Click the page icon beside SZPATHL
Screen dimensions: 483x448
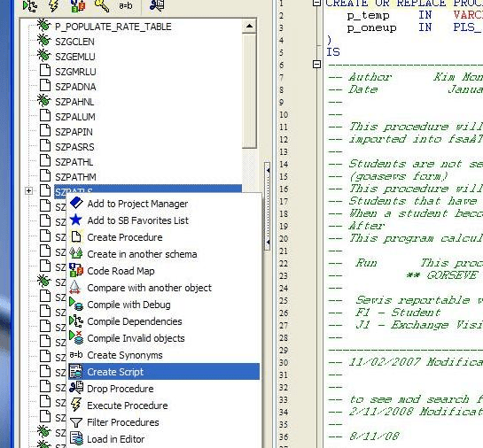click(x=45, y=160)
